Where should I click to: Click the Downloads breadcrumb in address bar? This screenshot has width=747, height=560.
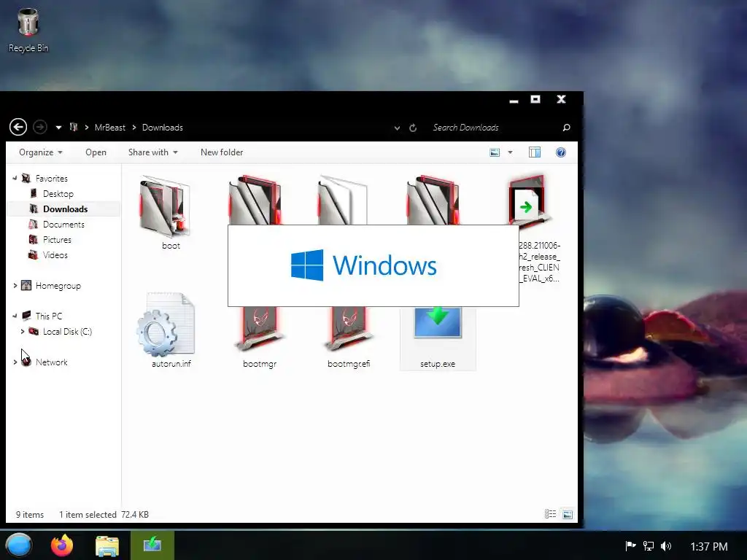click(163, 128)
